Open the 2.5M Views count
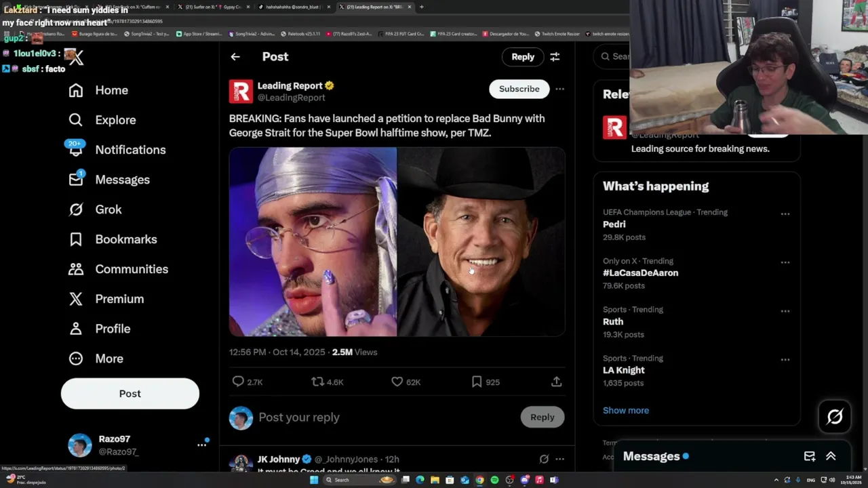868x488 pixels. click(355, 352)
